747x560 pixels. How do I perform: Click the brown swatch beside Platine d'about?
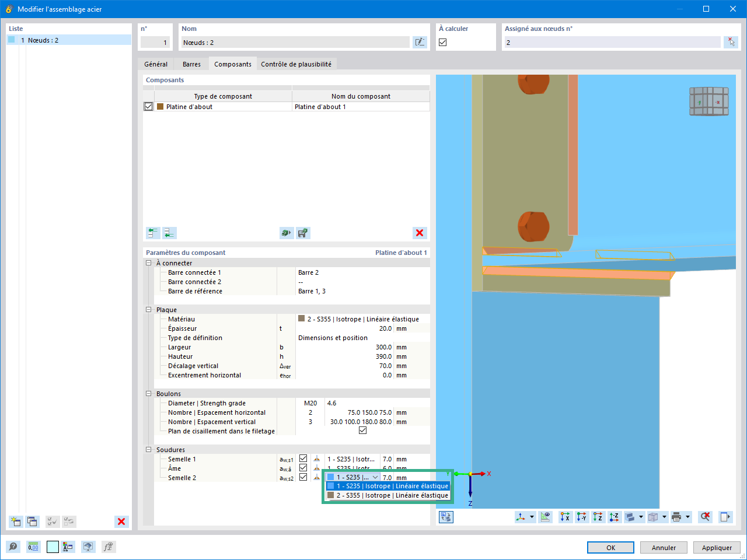click(x=160, y=107)
